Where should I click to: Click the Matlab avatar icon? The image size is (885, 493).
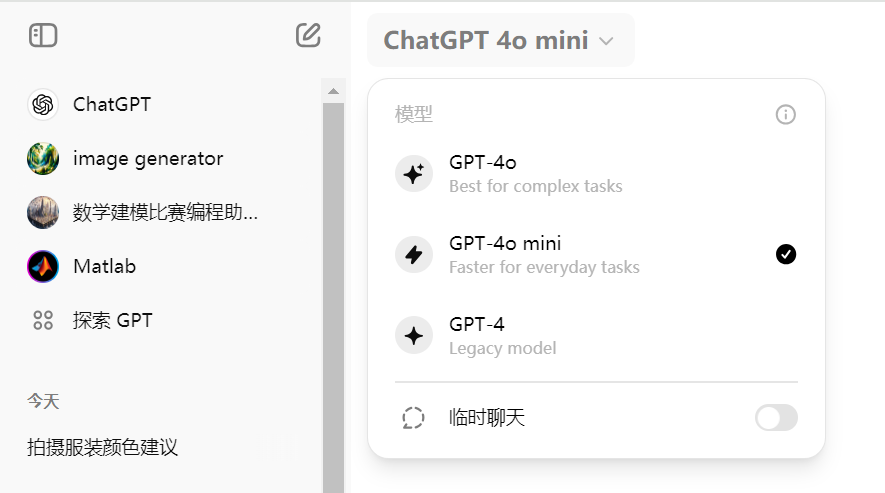pos(43,267)
